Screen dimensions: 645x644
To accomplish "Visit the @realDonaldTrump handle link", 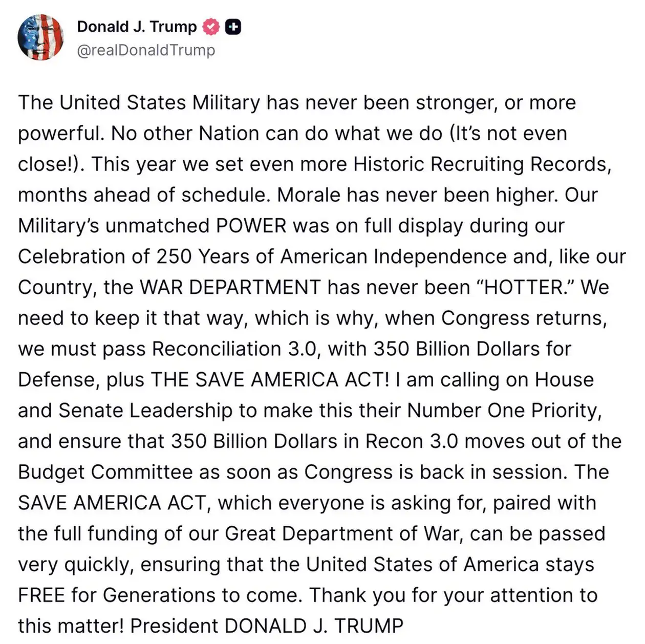I will coord(146,50).
